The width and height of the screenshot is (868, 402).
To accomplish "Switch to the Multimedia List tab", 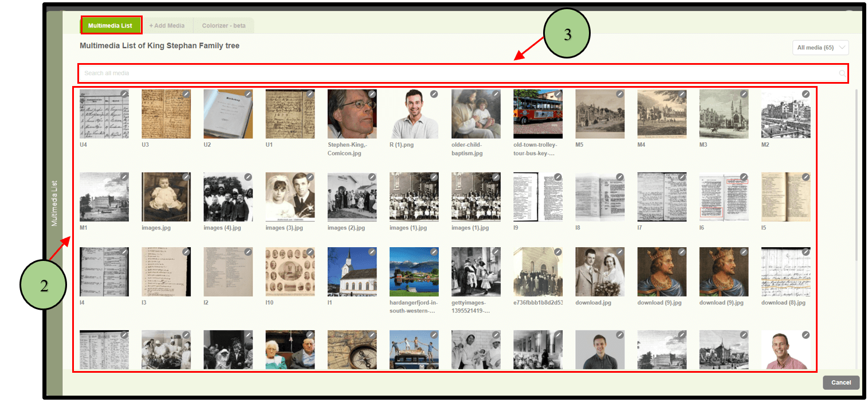I will point(111,26).
